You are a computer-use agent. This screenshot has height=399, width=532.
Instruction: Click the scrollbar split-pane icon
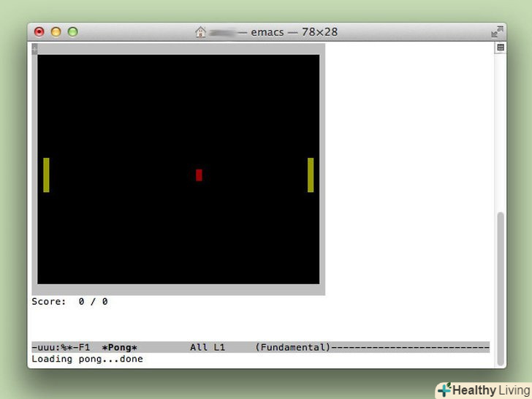point(501,47)
